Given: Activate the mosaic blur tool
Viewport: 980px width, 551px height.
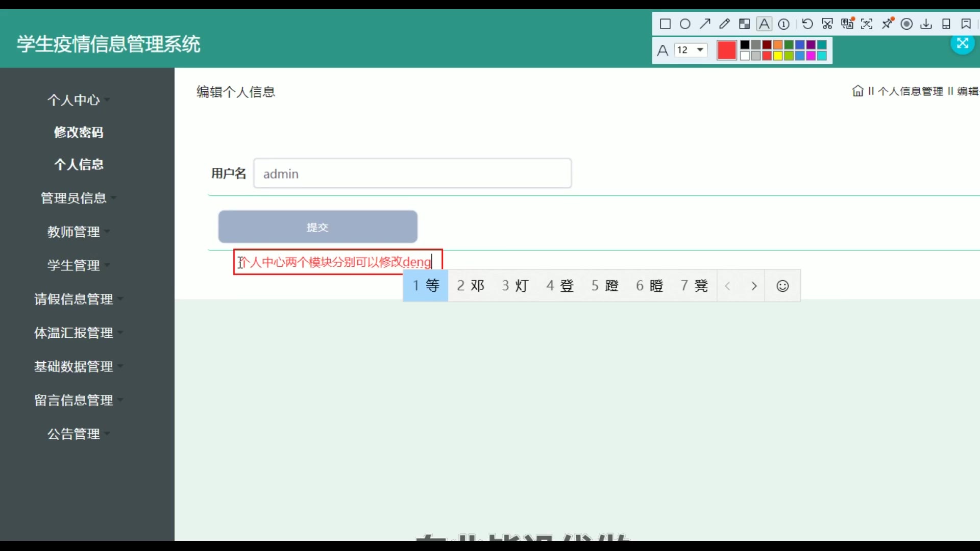Looking at the screenshot, I should 745,24.
